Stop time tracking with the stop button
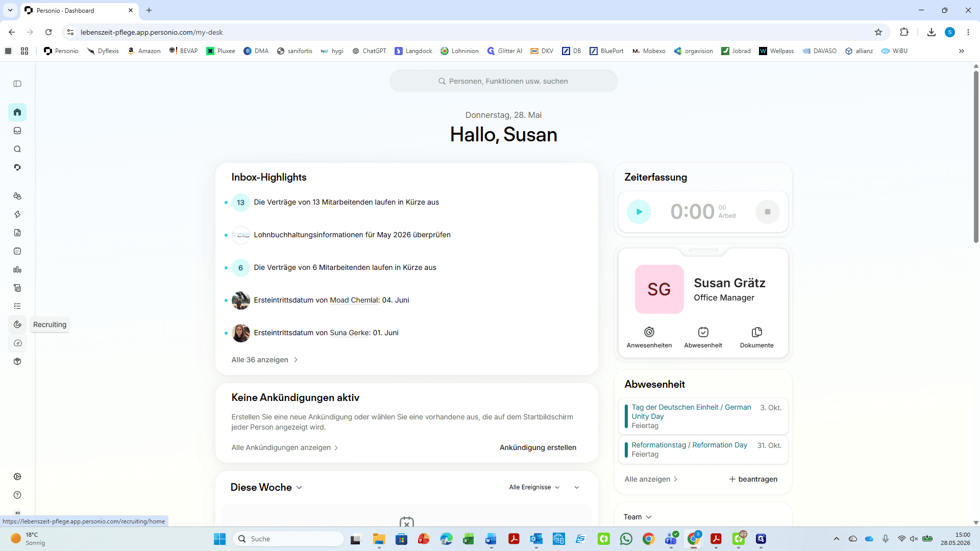 click(767, 212)
